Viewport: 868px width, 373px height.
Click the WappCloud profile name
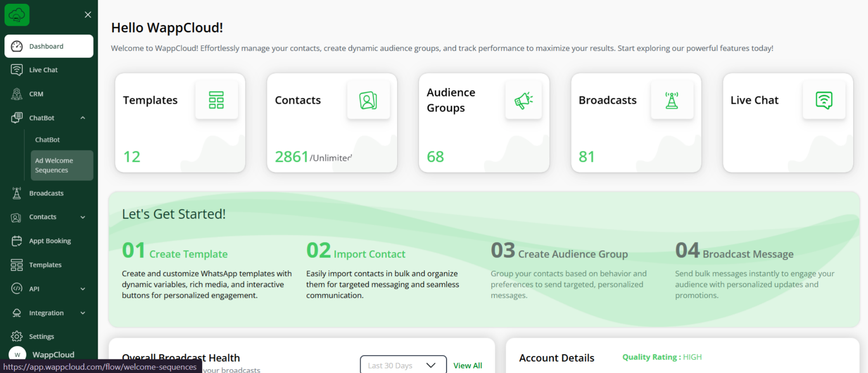tap(53, 354)
